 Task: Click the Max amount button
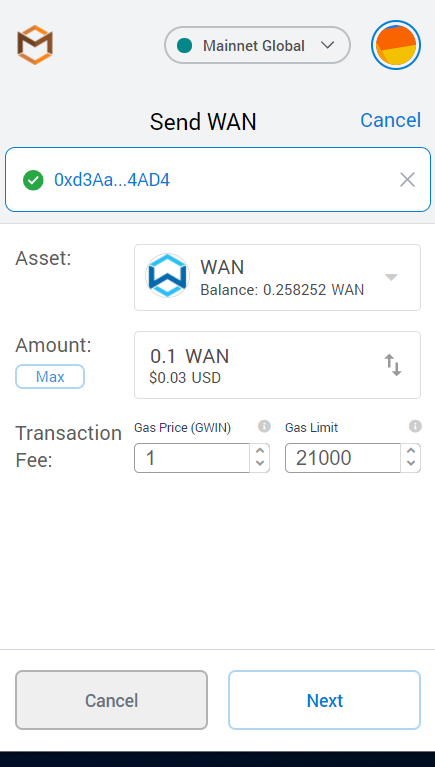pyautogui.click(x=50, y=377)
